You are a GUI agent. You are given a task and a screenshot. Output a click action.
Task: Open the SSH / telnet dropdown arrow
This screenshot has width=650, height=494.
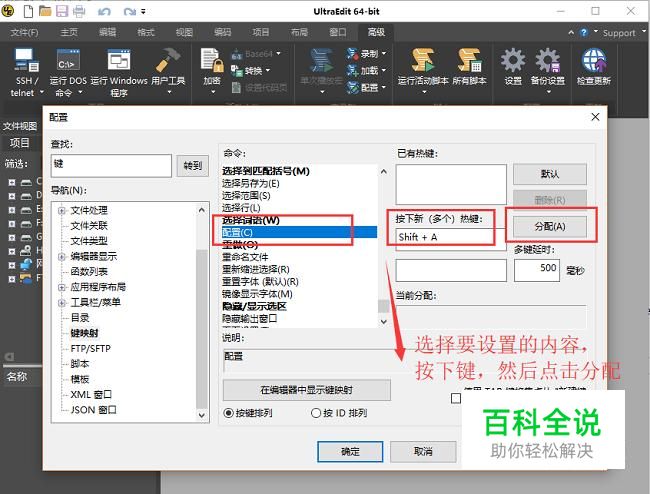point(41,92)
